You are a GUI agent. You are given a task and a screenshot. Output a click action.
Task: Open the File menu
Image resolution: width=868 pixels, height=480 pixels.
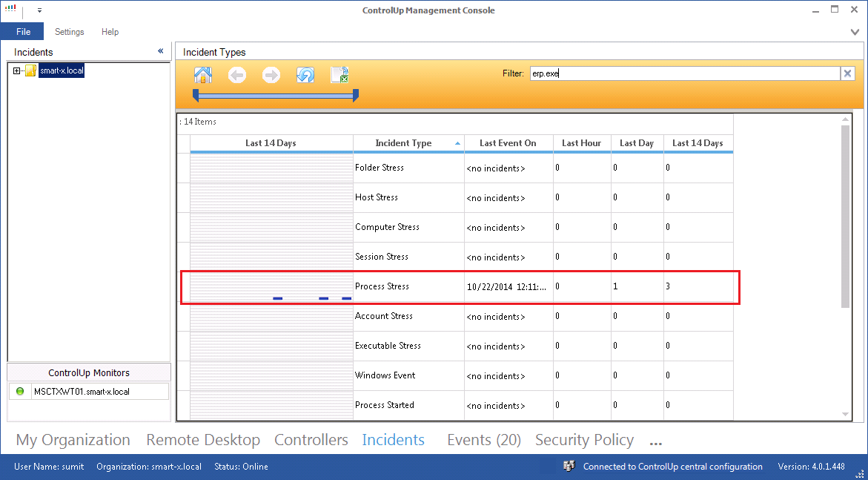point(23,32)
